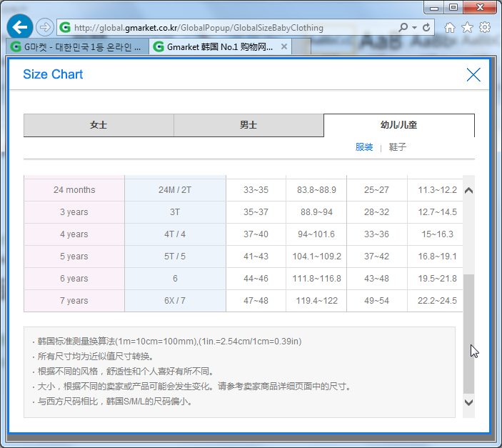Screen dimensions: 502x448
Task: Switch to the 男士 size tab
Action: click(x=249, y=125)
